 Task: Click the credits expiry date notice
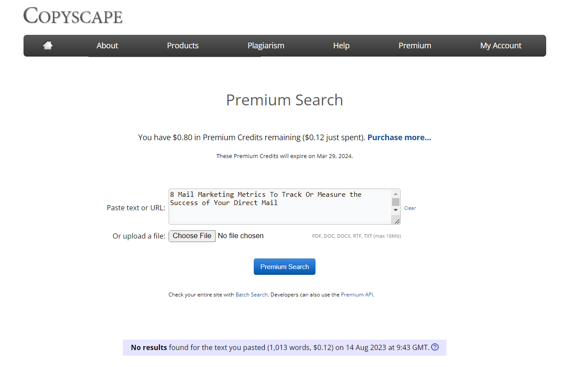point(284,156)
